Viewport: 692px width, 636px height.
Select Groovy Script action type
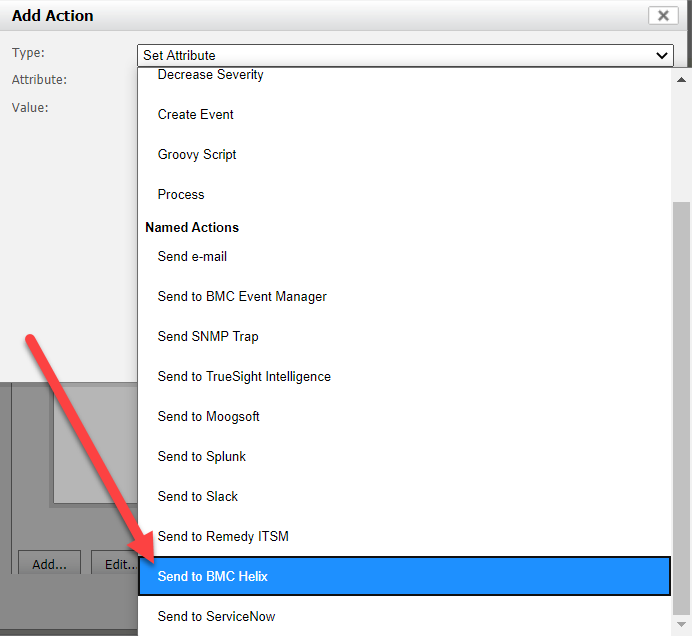click(404, 154)
